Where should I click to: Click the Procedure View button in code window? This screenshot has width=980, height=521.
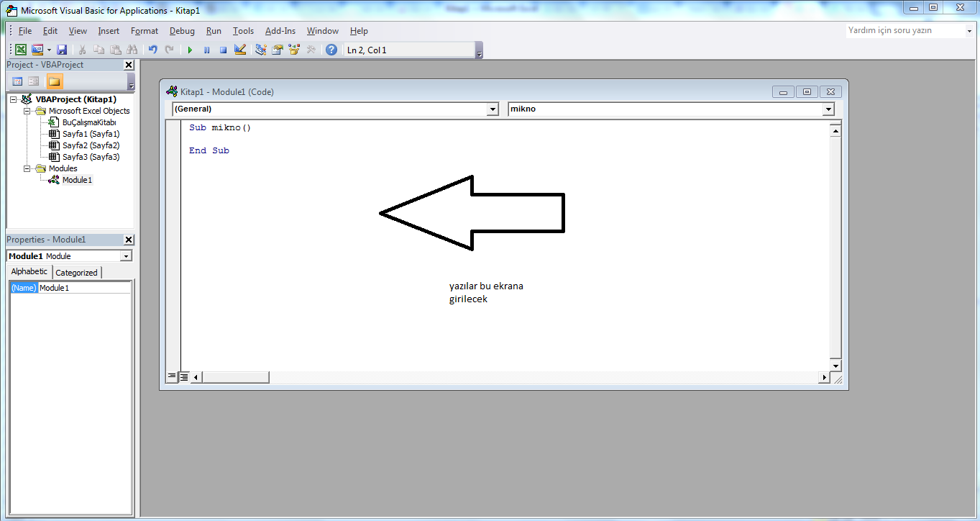[x=172, y=376]
